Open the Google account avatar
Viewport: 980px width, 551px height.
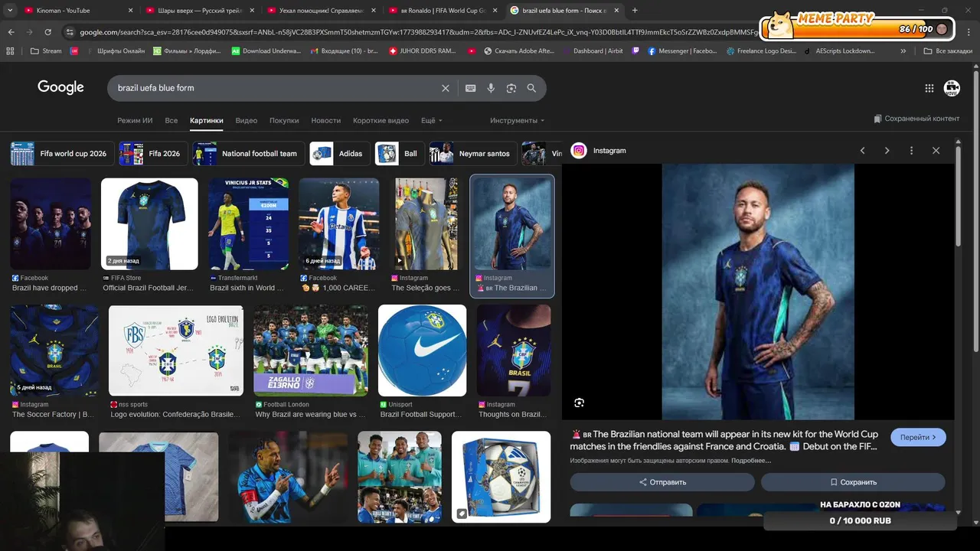[952, 88]
